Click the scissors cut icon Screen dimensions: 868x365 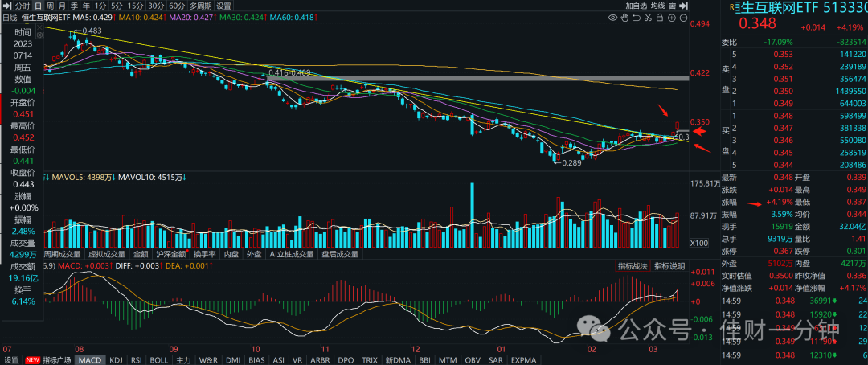(x=648, y=18)
